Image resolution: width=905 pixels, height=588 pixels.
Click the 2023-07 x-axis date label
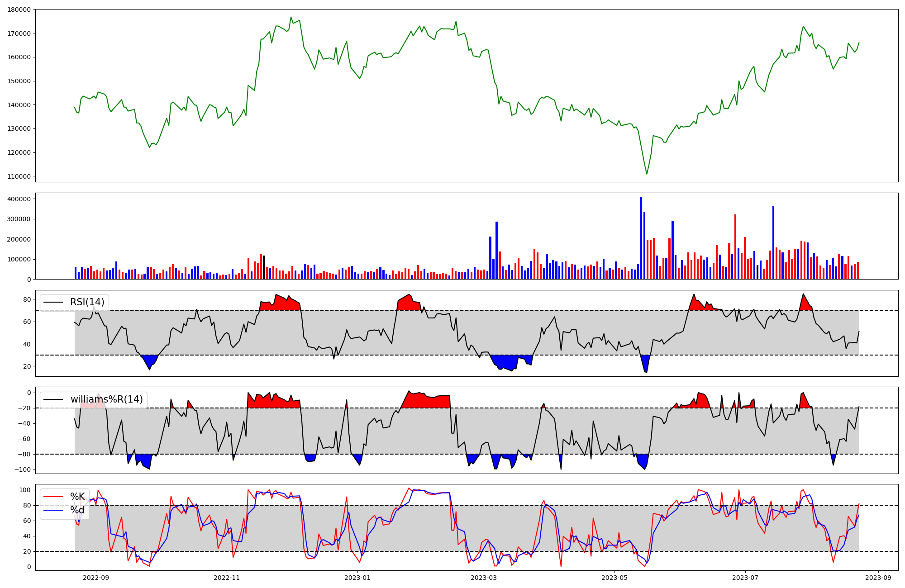(745, 578)
